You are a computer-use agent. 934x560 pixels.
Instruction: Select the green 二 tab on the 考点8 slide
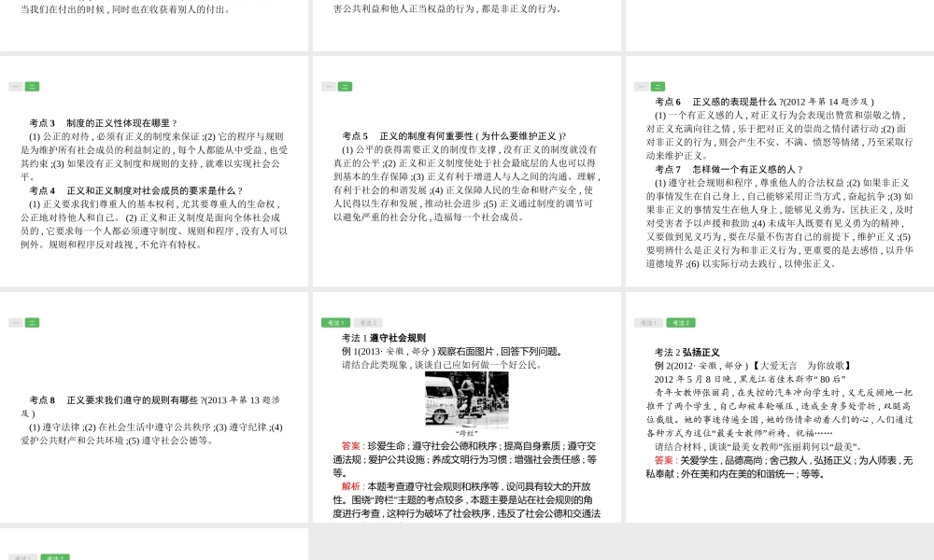click(32, 323)
